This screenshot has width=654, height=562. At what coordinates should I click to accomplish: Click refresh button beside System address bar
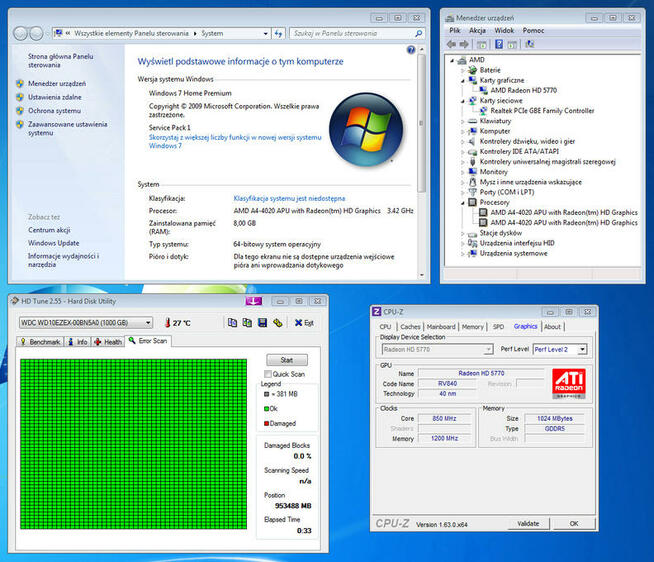(278, 33)
